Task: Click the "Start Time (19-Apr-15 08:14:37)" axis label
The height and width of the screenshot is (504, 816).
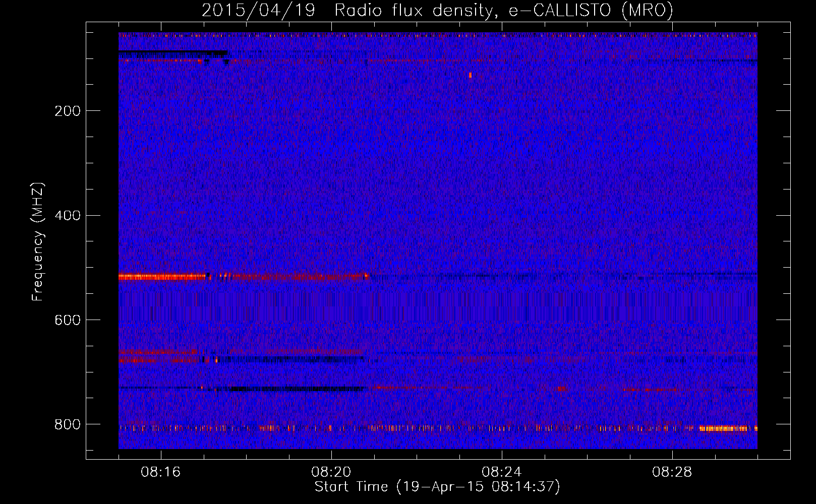Action: (437, 487)
